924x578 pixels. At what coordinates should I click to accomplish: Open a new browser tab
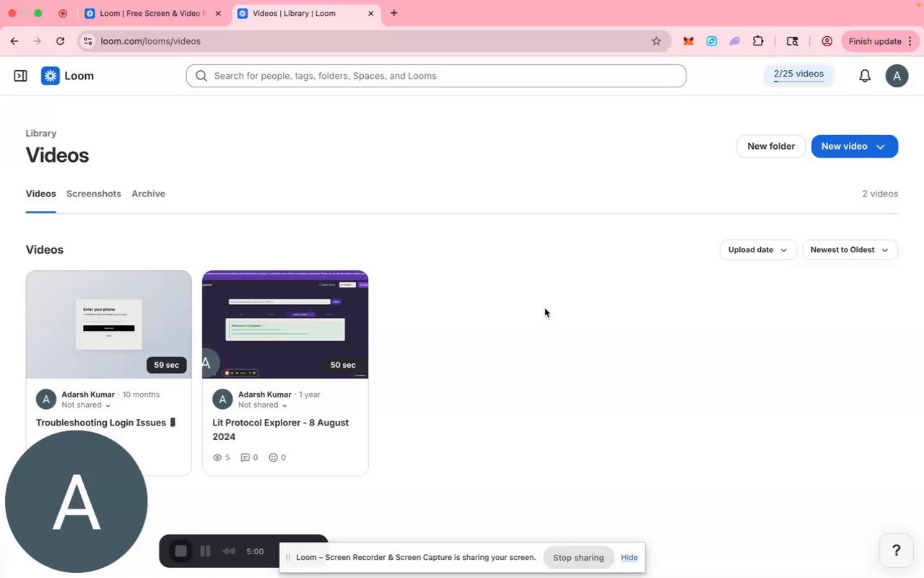tap(394, 13)
